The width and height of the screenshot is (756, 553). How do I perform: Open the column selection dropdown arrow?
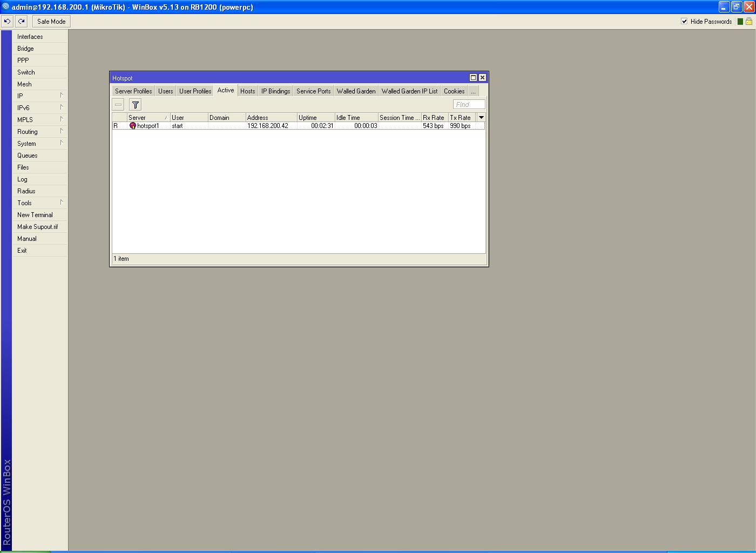(481, 118)
